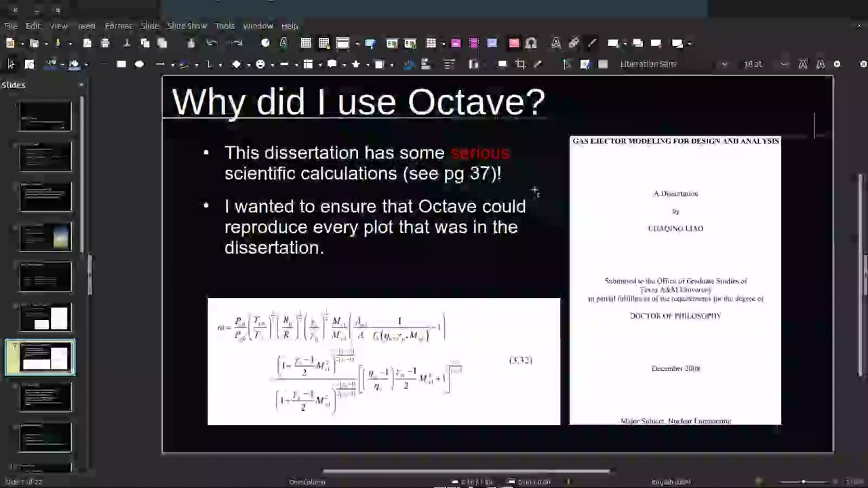Click the Copy icon

(x=144, y=43)
